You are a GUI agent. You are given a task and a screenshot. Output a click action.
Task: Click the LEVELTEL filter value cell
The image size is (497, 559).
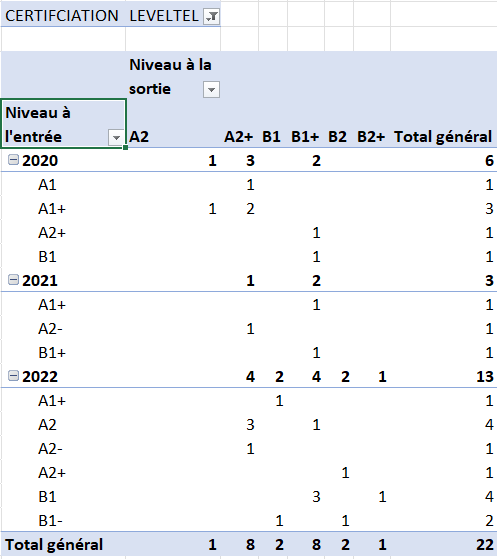coord(173,16)
